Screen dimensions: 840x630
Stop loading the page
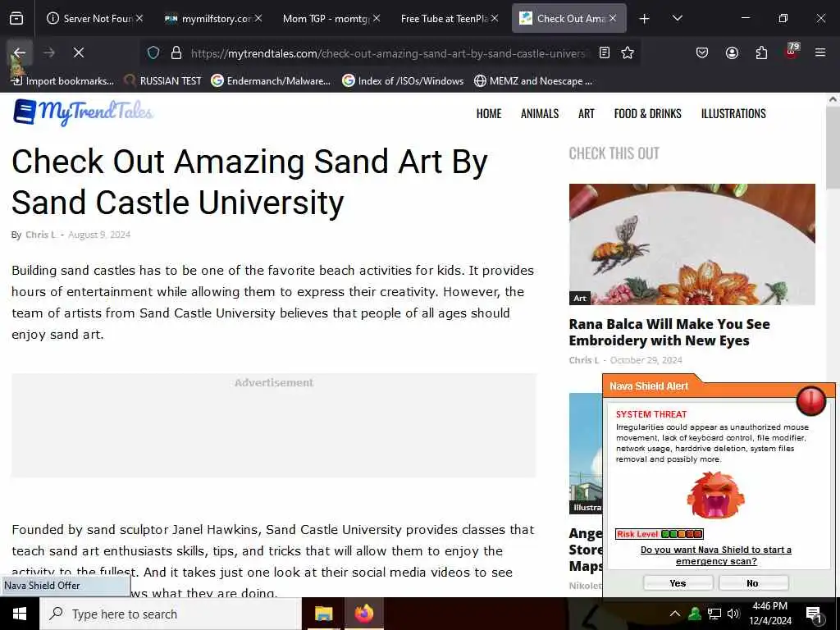(x=79, y=52)
